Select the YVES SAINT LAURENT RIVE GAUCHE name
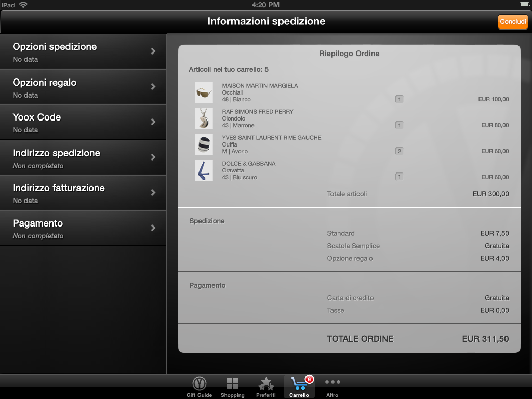Screen dimensions: 532x399 [271, 137]
